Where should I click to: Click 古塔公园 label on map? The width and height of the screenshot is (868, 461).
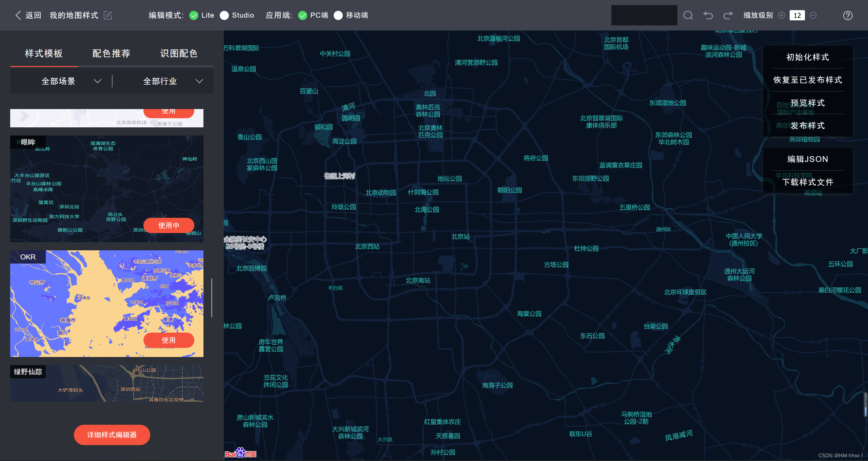[x=556, y=265]
